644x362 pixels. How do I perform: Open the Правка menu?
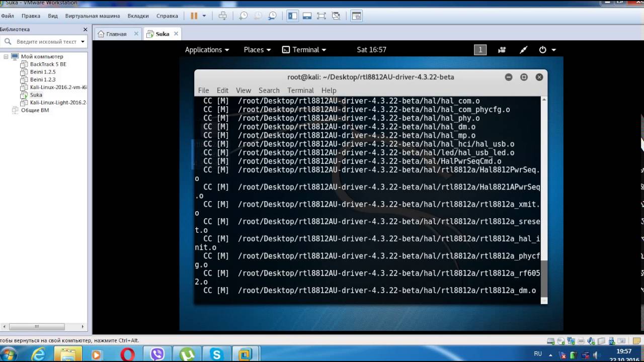31,16
